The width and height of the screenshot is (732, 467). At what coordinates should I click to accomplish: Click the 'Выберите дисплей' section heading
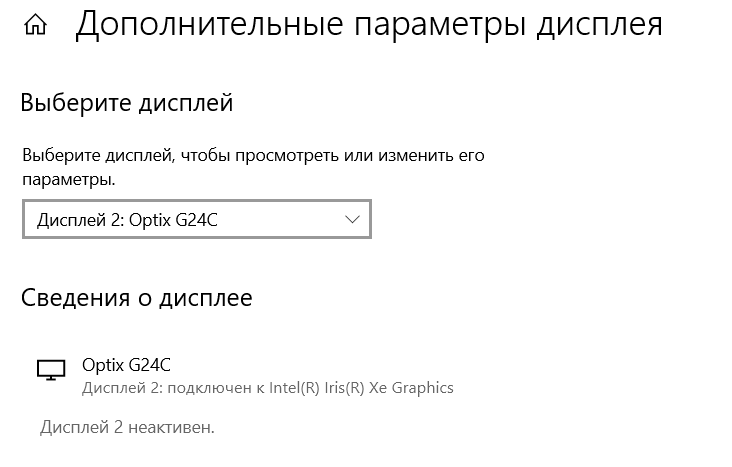(x=127, y=102)
